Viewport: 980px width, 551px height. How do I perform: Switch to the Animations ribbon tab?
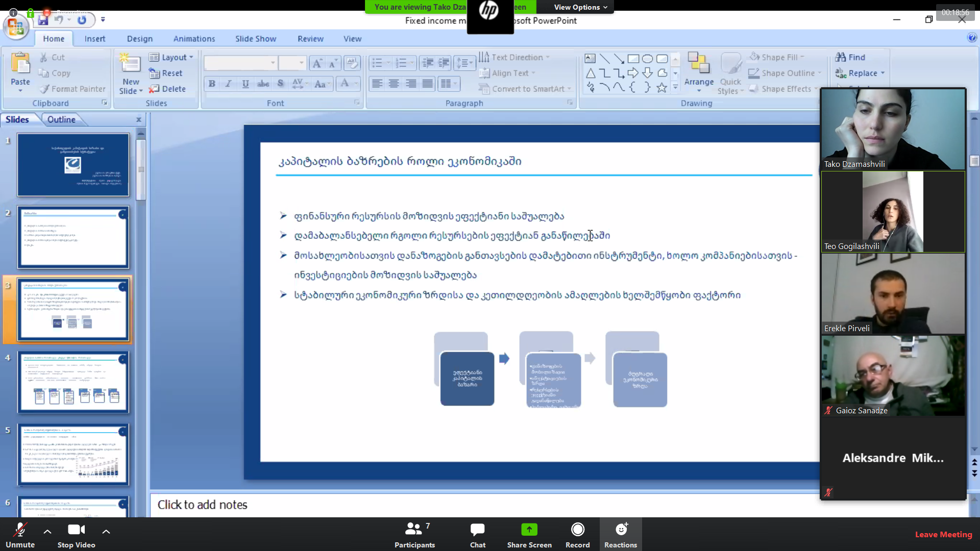click(193, 38)
